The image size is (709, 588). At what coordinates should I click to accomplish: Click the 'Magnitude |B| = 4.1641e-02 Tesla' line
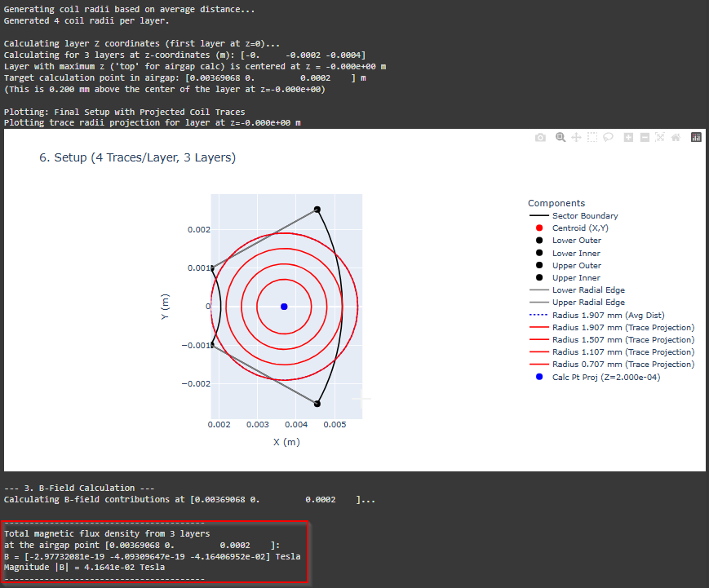(x=85, y=568)
